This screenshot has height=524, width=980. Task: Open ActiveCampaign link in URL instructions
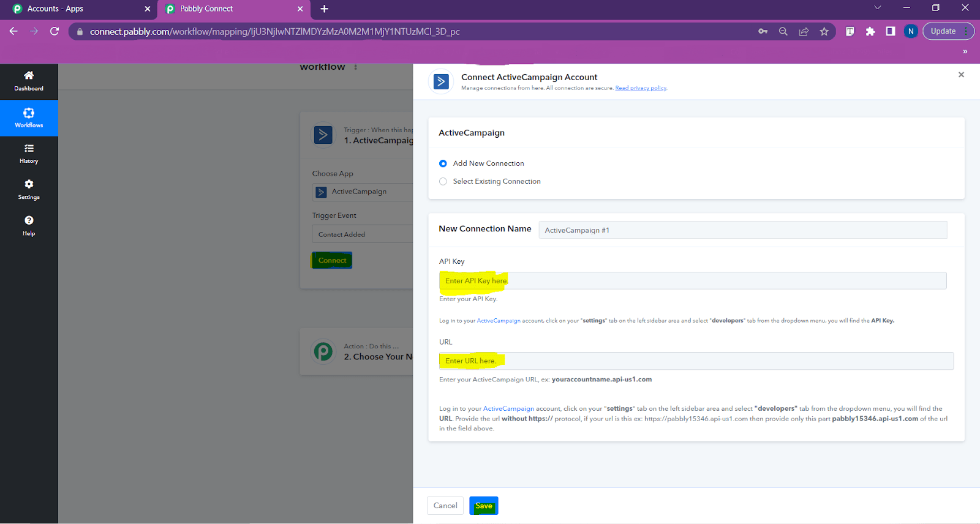pos(508,408)
